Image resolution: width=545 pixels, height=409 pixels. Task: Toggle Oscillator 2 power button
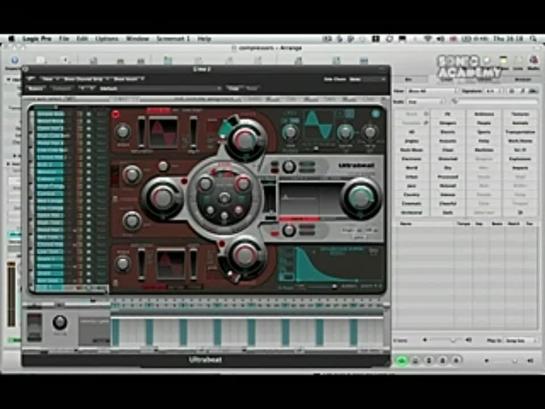tap(116, 283)
